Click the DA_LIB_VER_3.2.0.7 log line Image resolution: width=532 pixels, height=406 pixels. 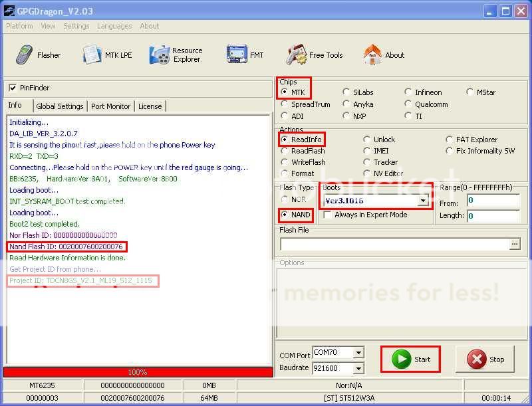click(x=43, y=134)
